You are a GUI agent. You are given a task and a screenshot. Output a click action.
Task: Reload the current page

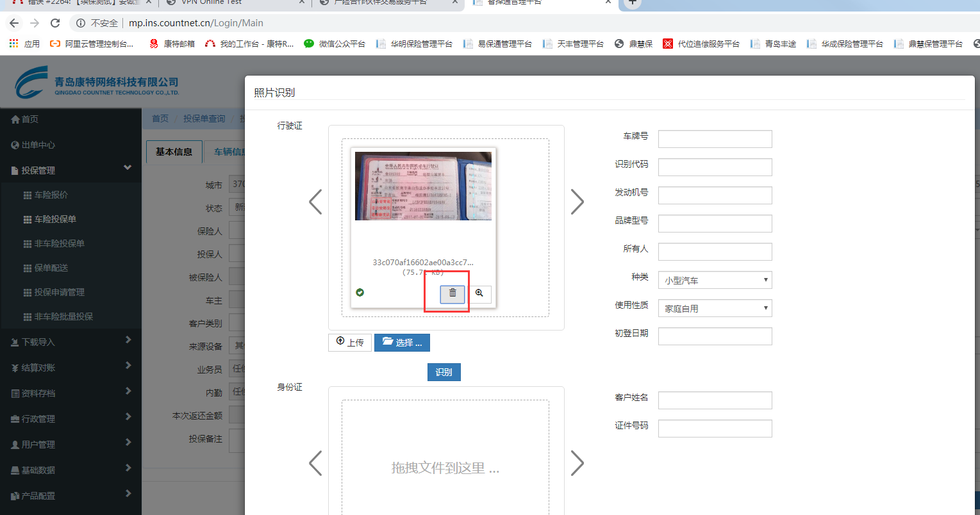pyautogui.click(x=55, y=23)
